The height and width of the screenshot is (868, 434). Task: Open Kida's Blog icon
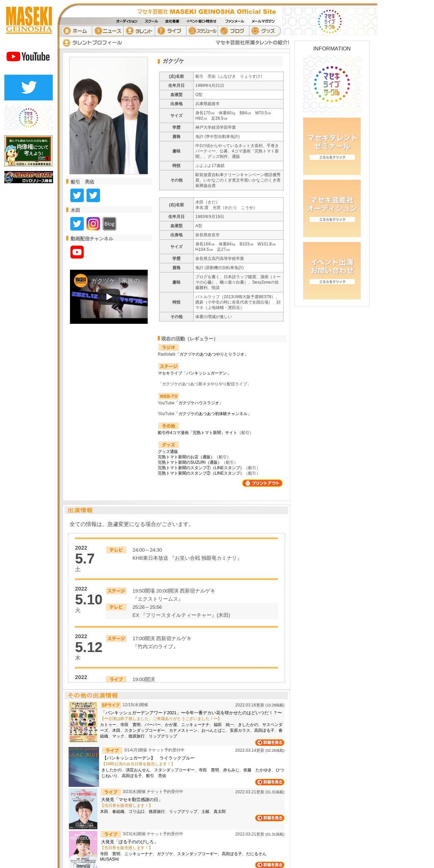coord(110,224)
